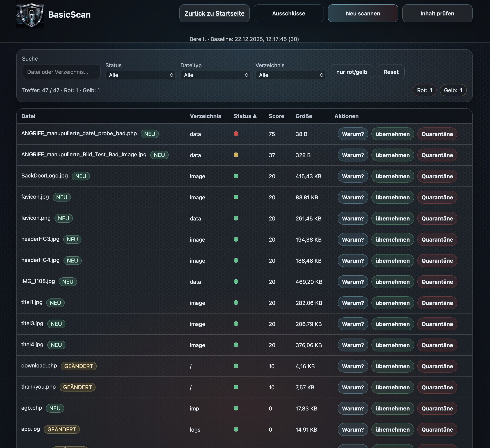Click green status dot for BackDoorLogo.jpg

(236, 176)
